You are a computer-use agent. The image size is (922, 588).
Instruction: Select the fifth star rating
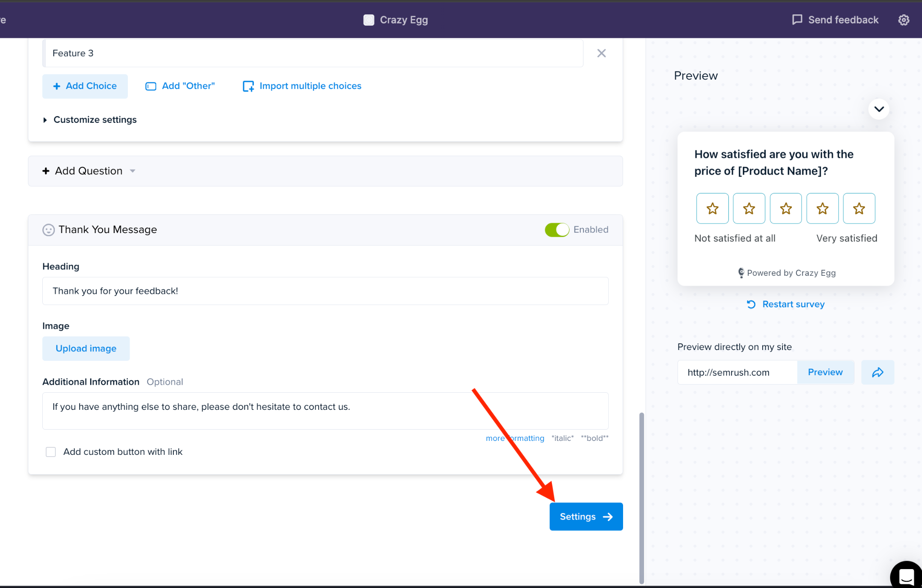(859, 208)
